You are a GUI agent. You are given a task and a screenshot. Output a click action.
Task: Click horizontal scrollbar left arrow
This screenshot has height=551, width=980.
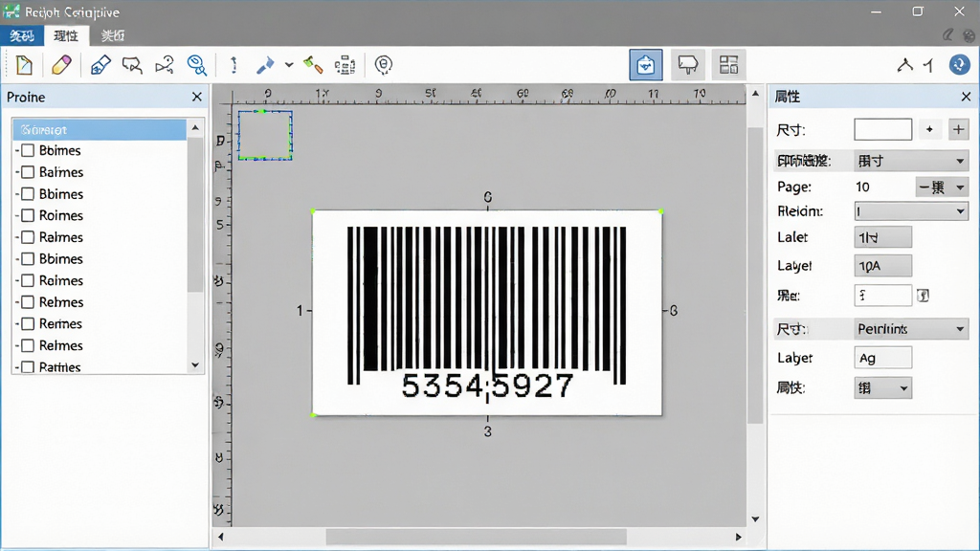coord(220,537)
